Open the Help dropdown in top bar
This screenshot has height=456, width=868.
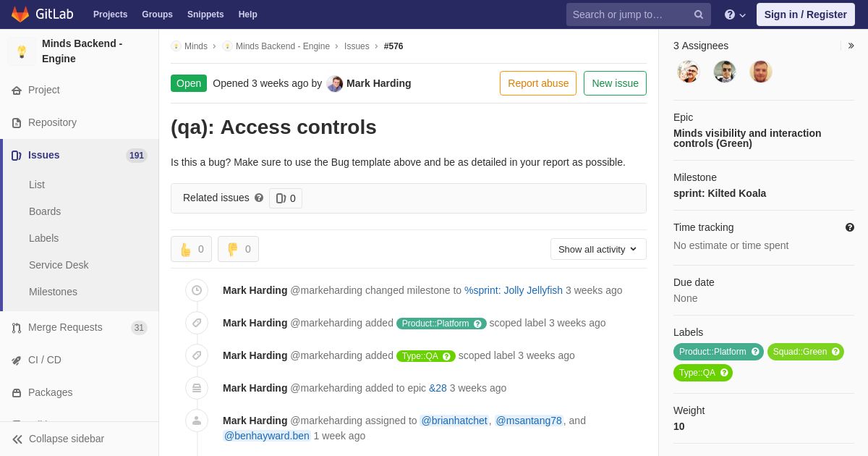(735, 14)
